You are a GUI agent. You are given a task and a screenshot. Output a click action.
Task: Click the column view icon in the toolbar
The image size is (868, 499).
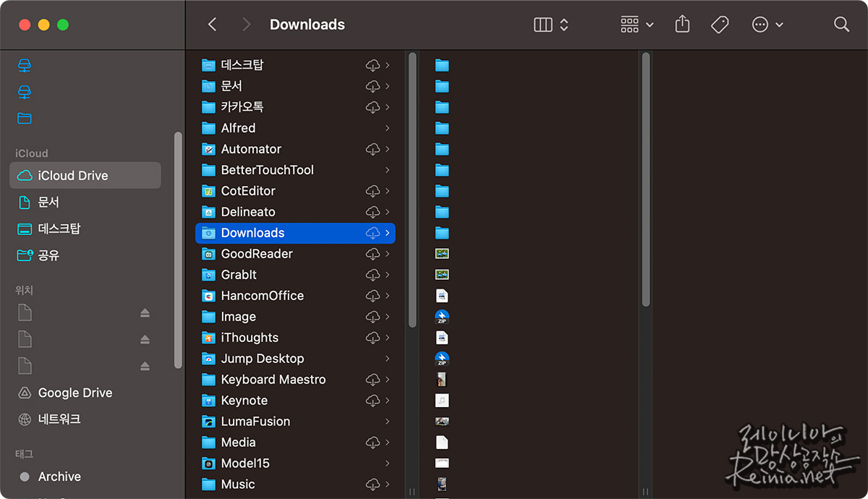(542, 24)
